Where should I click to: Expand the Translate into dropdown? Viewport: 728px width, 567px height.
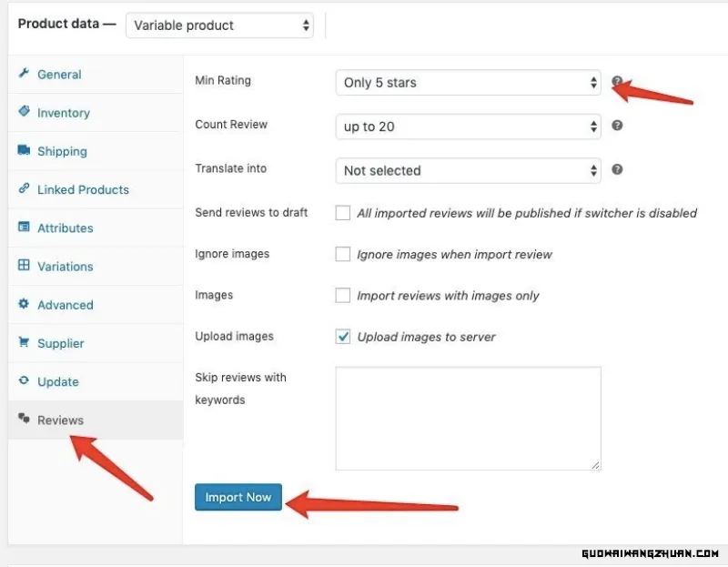(468, 170)
